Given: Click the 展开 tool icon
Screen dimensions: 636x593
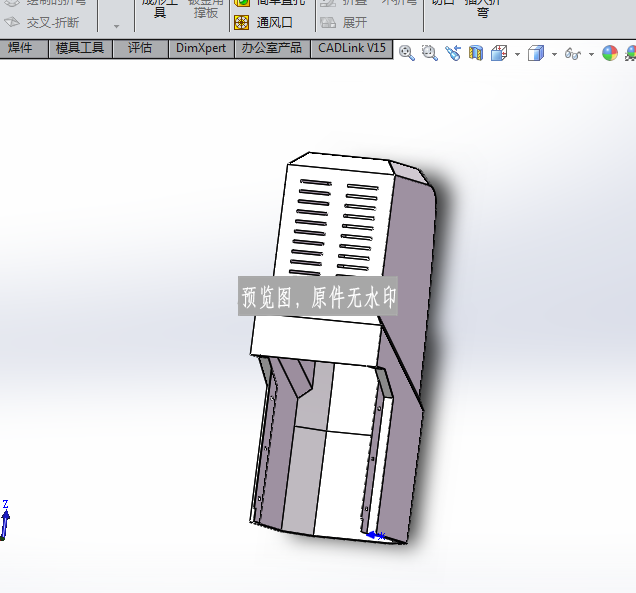Looking at the screenshot, I should pyautogui.click(x=328, y=23).
